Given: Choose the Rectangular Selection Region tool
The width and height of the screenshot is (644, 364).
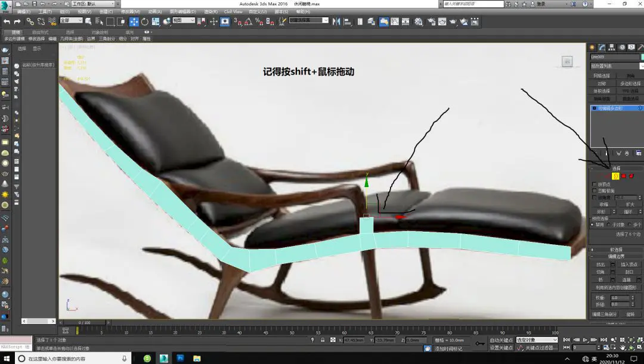Looking at the screenshot, I should [110, 22].
